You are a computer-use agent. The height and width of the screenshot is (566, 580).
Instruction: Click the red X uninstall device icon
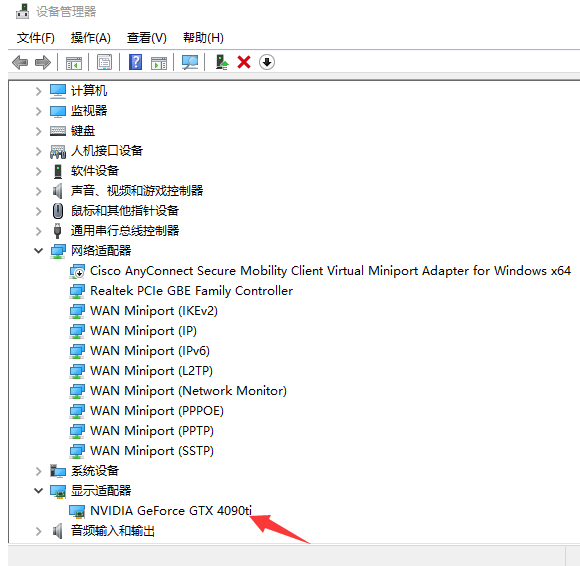coord(244,62)
